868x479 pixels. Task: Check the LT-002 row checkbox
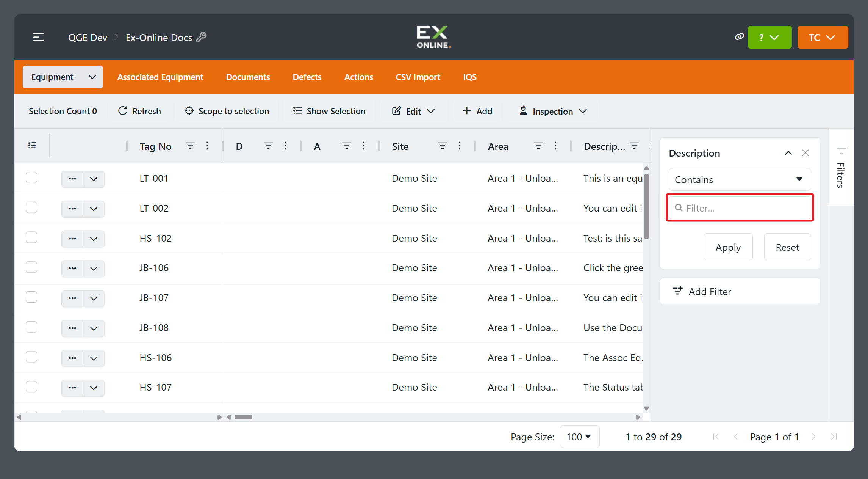pos(31,207)
